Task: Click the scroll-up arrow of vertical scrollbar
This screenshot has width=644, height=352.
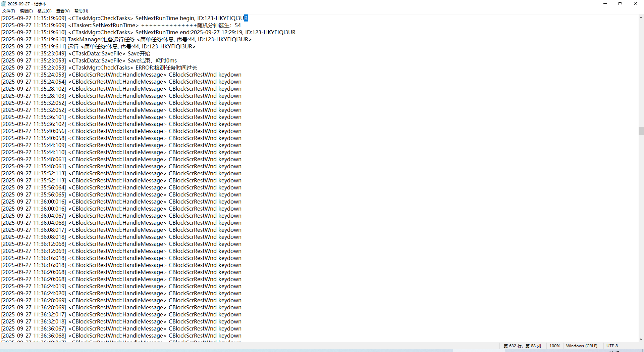Action: [641, 17]
